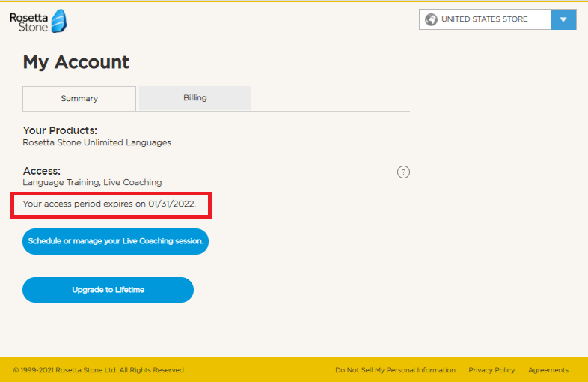Image resolution: width=588 pixels, height=382 pixels.
Task: Open the Agreements footer link
Action: pyautogui.click(x=548, y=370)
